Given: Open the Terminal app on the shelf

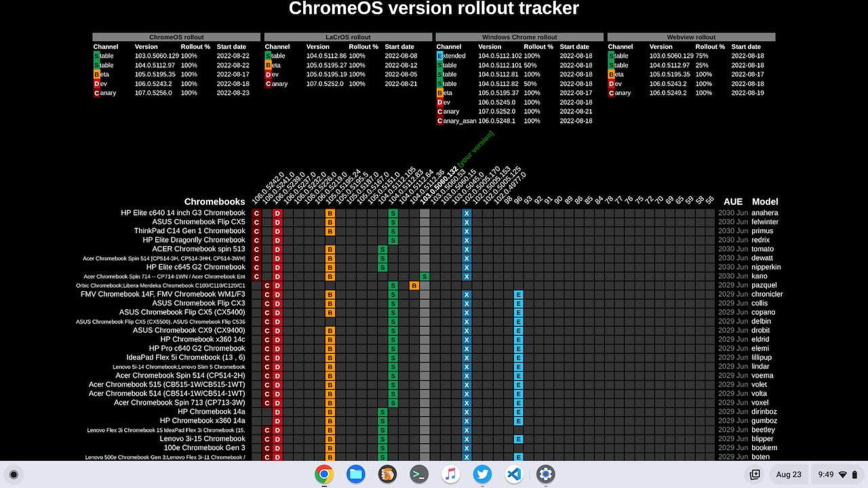Looking at the screenshot, I should pyautogui.click(x=419, y=474).
